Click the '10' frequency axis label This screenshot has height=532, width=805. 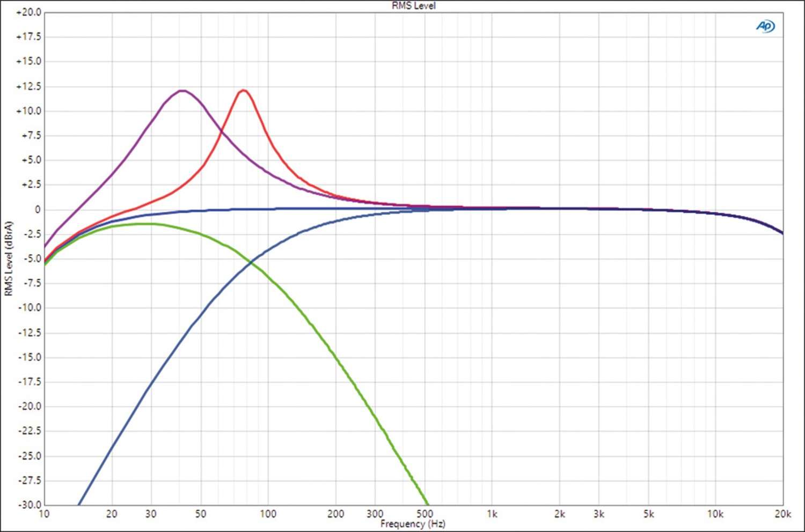[44, 514]
